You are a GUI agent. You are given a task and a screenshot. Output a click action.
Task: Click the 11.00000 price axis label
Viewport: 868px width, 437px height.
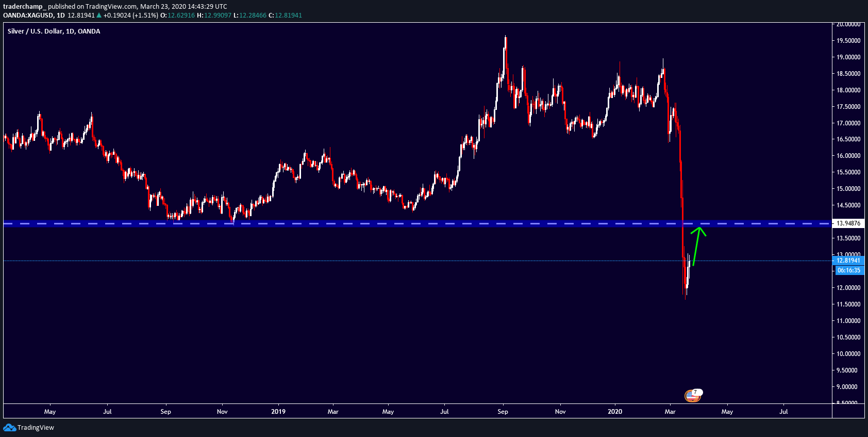pos(848,321)
